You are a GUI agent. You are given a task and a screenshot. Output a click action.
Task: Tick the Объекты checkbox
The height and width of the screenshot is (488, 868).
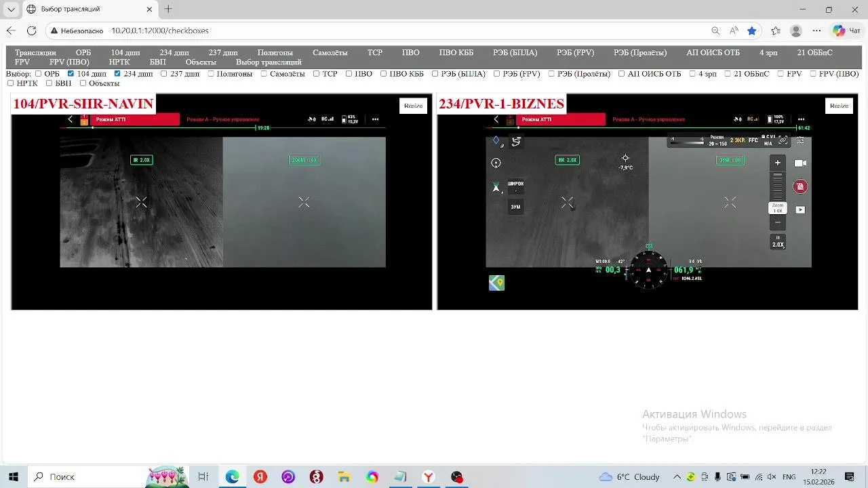pyautogui.click(x=83, y=83)
